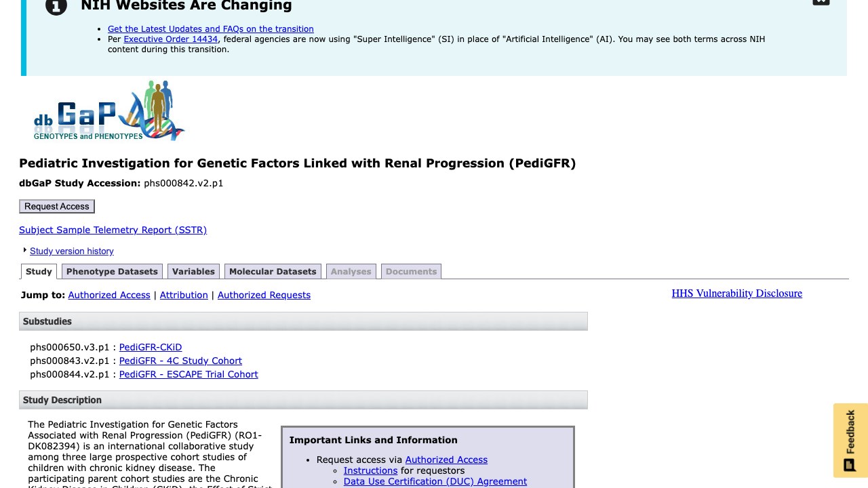Click the dbGaP logo image
This screenshot has height=488, width=868.
pos(109,110)
